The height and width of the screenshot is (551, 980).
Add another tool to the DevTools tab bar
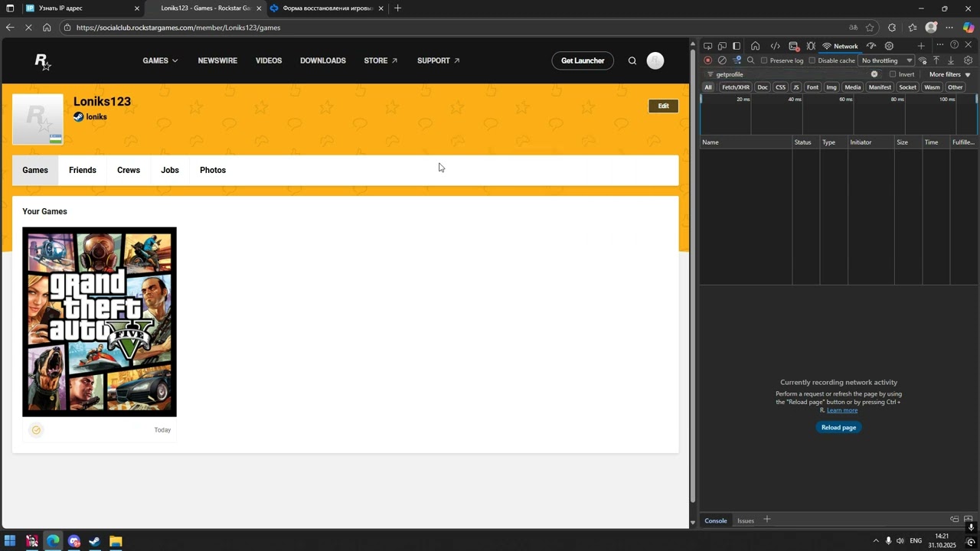(x=921, y=46)
